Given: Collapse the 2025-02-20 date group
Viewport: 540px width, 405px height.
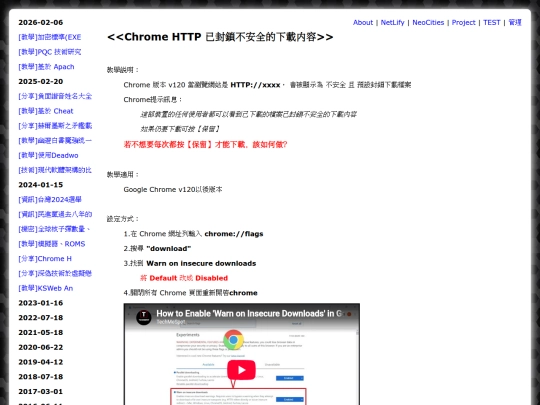Looking at the screenshot, I should coord(41,82).
